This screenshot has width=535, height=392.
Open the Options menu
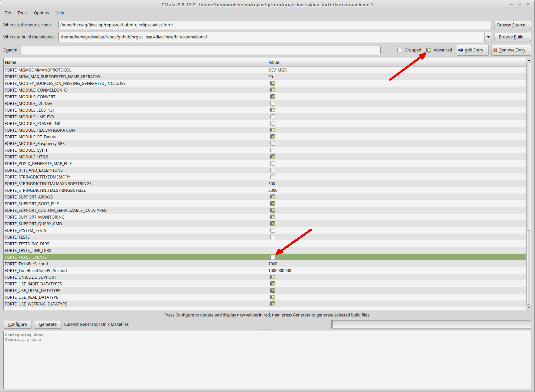(x=41, y=13)
